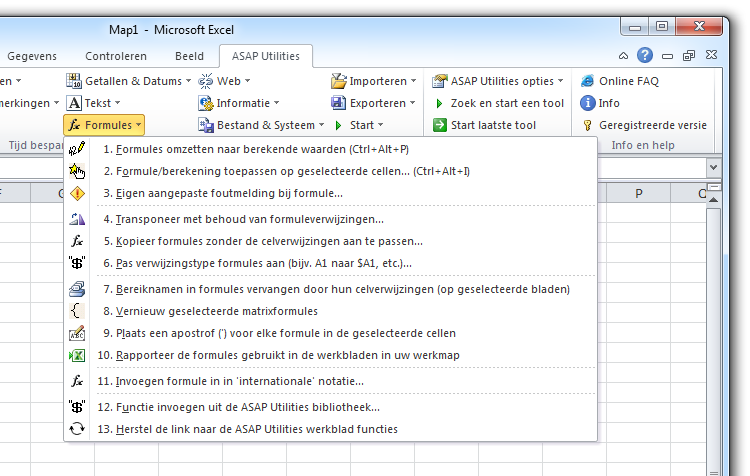Choose Vernieuw geselecteerde matrixformules
750x476 pixels.
(331, 311)
